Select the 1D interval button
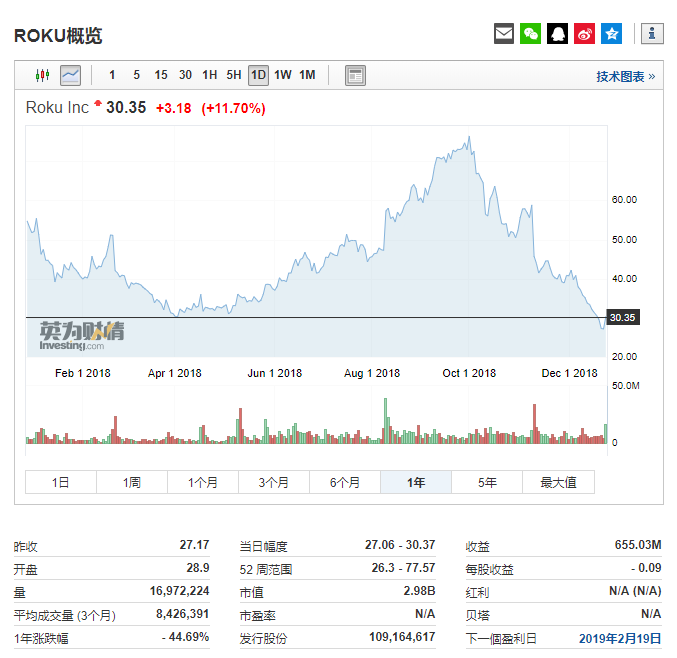Image resolution: width=677 pixels, height=658 pixels. [258, 75]
